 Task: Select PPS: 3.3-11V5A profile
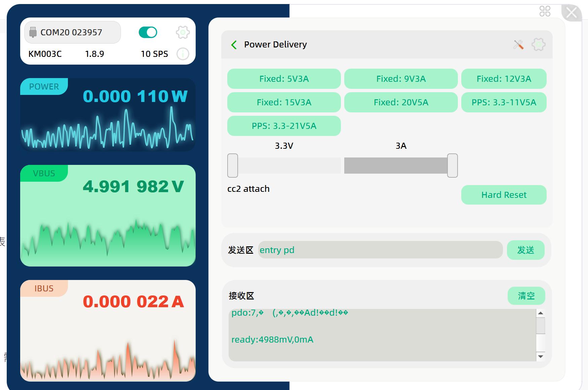point(504,102)
